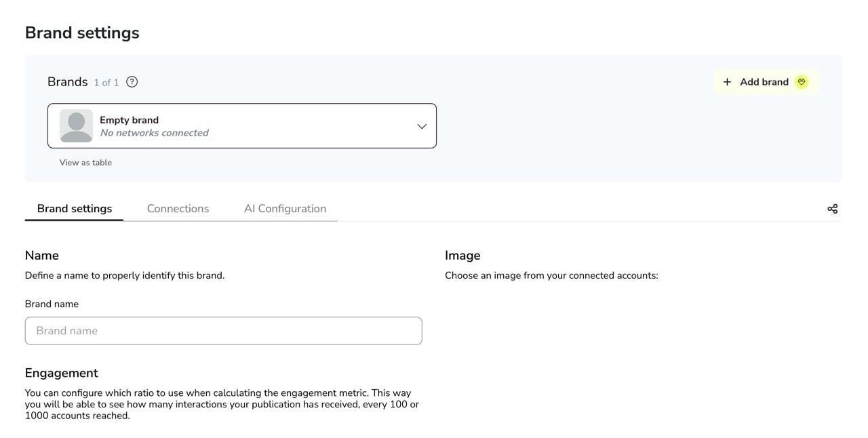868x438 pixels.
Task: Click the Add brand button
Action: [x=766, y=82]
